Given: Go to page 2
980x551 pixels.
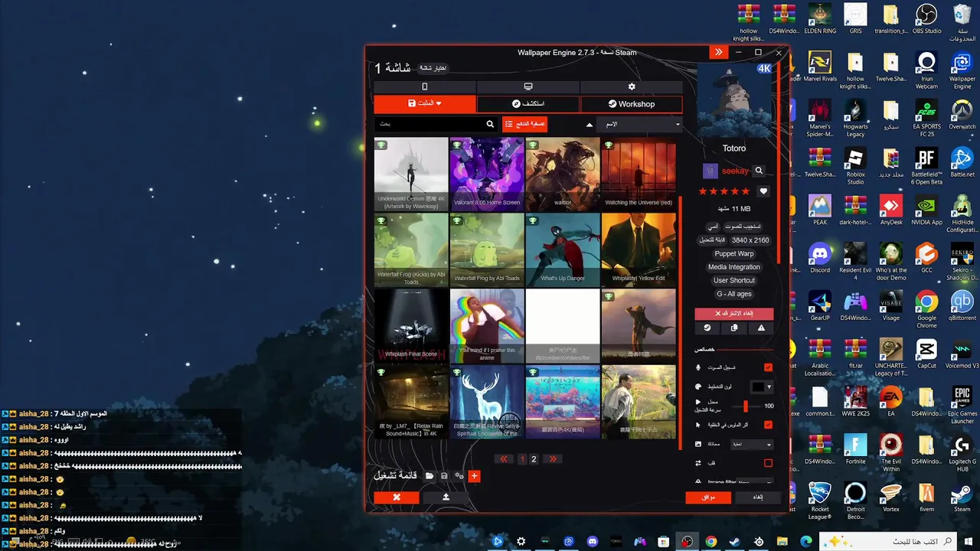Looking at the screenshot, I should 534,459.
